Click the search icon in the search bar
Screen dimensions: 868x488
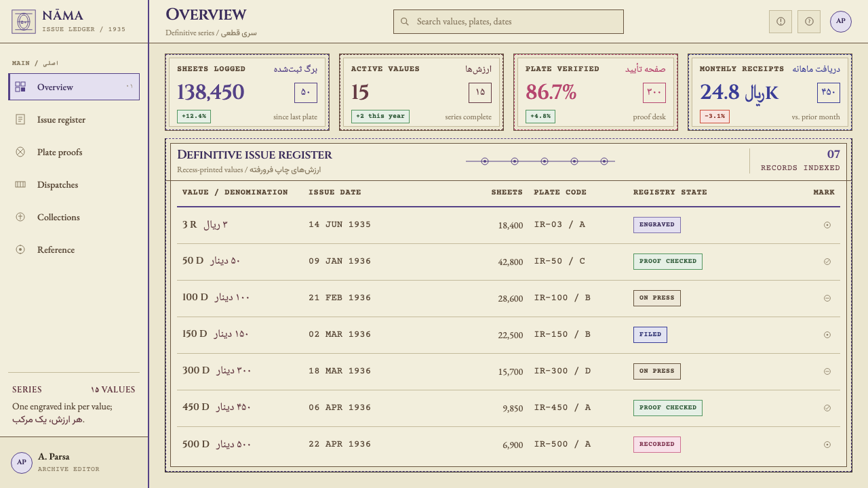click(405, 22)
